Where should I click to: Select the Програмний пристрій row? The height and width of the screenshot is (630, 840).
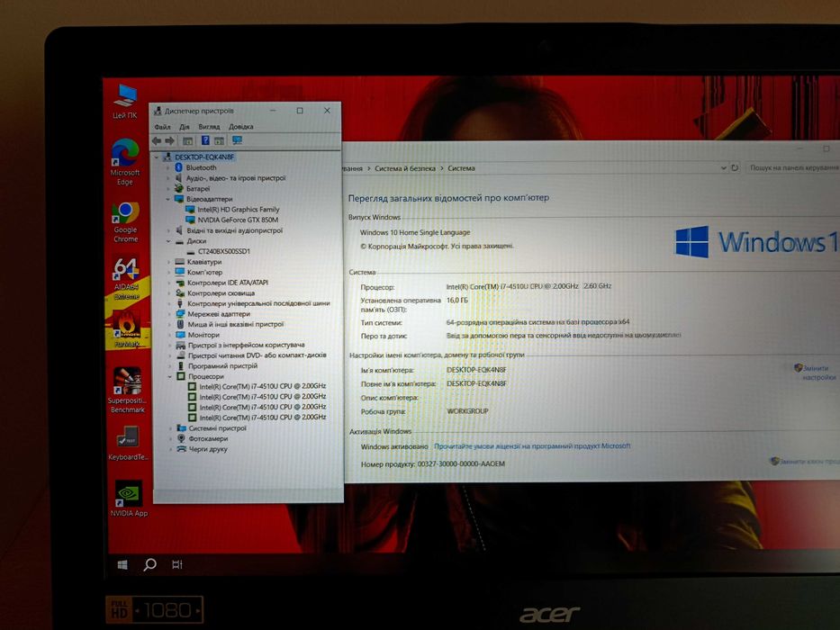point(222,366)
